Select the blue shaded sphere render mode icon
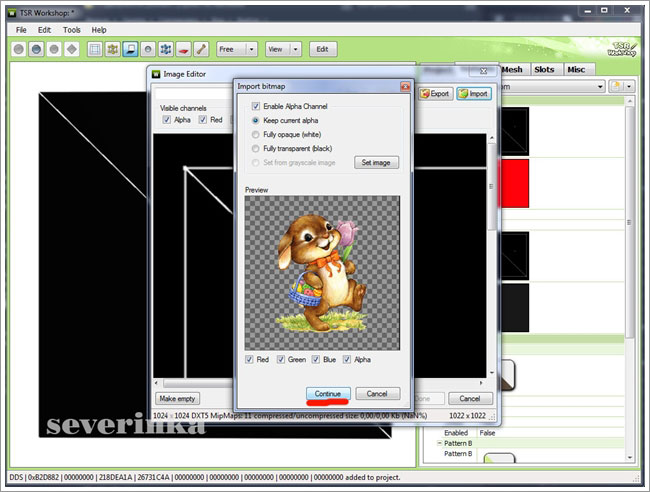Screen dimensions: 650x492 click(x=36, y=49)
